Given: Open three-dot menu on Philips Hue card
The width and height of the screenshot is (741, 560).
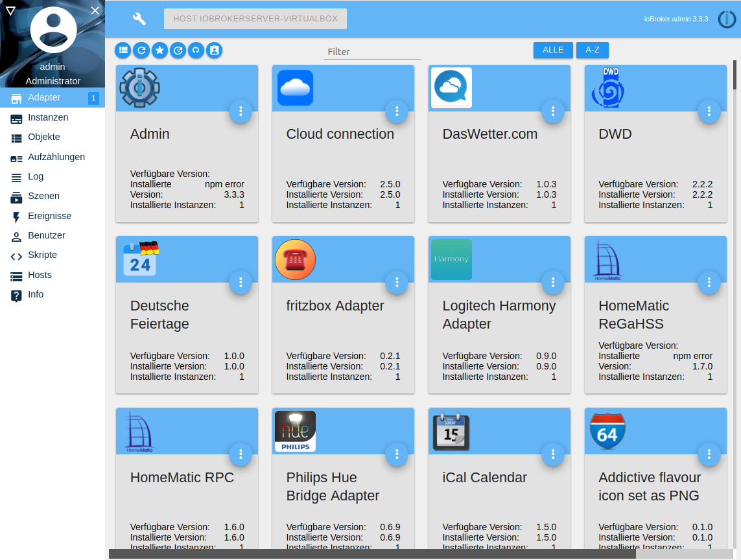Looking at the screenshot, I should pyautogui.click(x=397, y=454).
